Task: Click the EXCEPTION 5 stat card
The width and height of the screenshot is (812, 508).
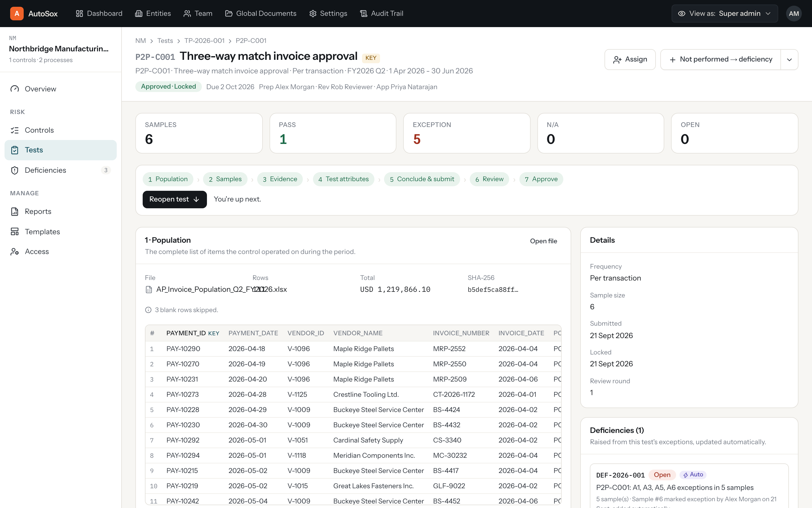Action: [x=466, y=133]
